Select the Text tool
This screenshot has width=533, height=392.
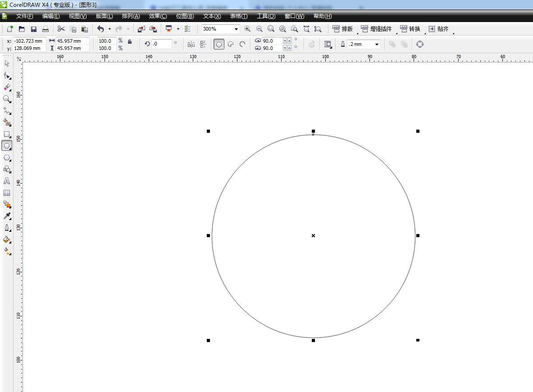[x=7, y=181]
